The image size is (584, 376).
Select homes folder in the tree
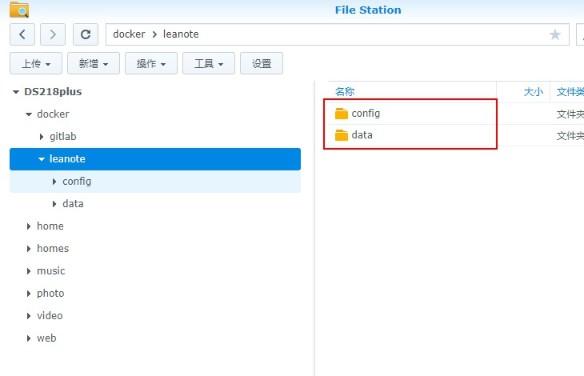(x=53, y=248)
